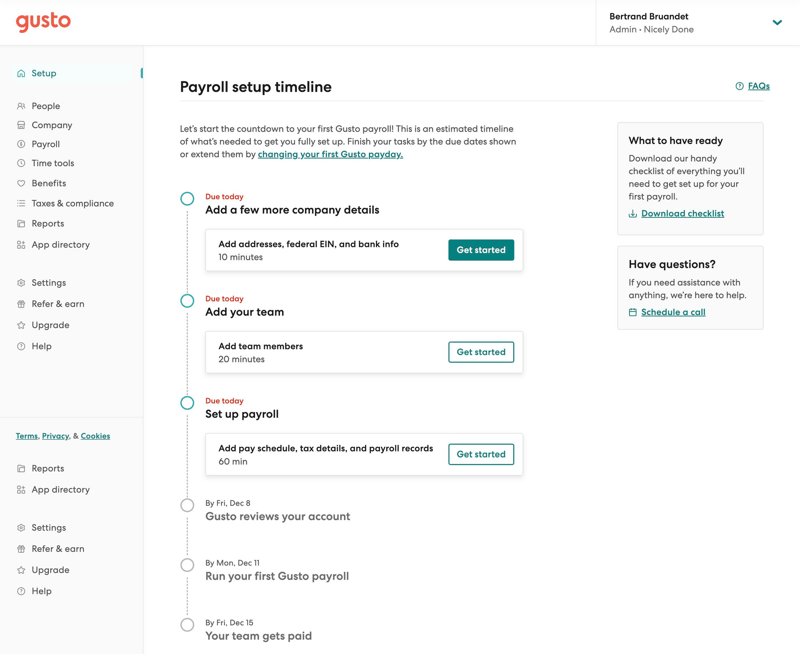Expand the Bertrand Bruandet account menu chevron
Viewport: 800px width, 654px height.
(x=777, y=20)
